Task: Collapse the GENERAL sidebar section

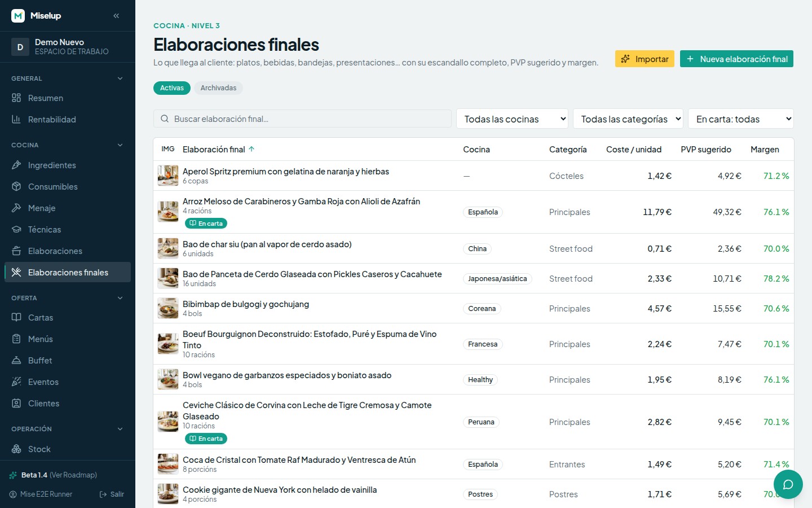Action: [x=68, y=78]
